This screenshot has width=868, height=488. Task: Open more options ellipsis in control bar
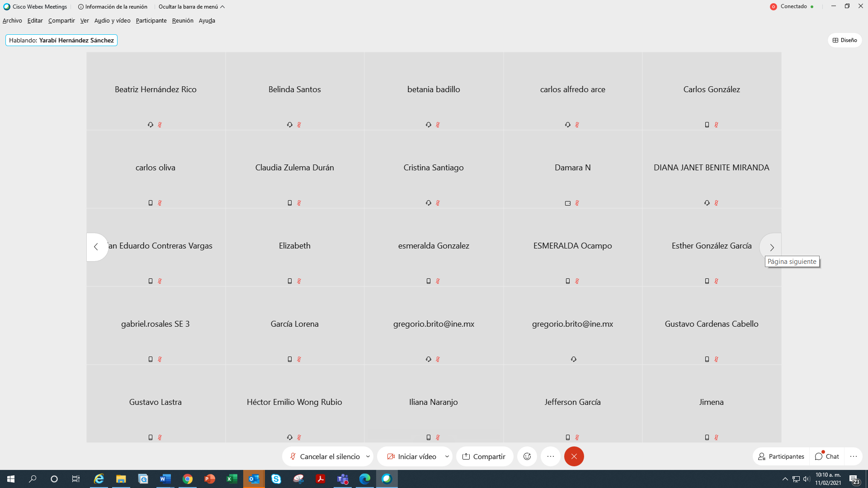(550, 457)
